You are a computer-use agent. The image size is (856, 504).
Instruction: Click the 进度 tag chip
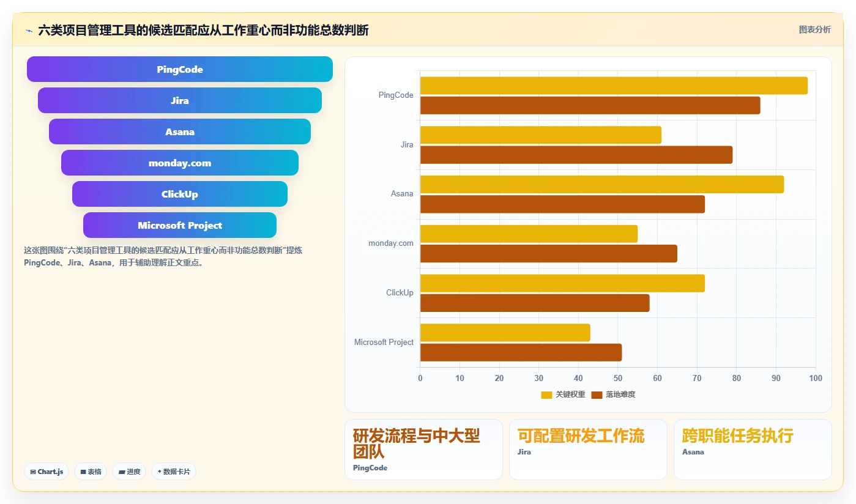(x=129, y=472)
